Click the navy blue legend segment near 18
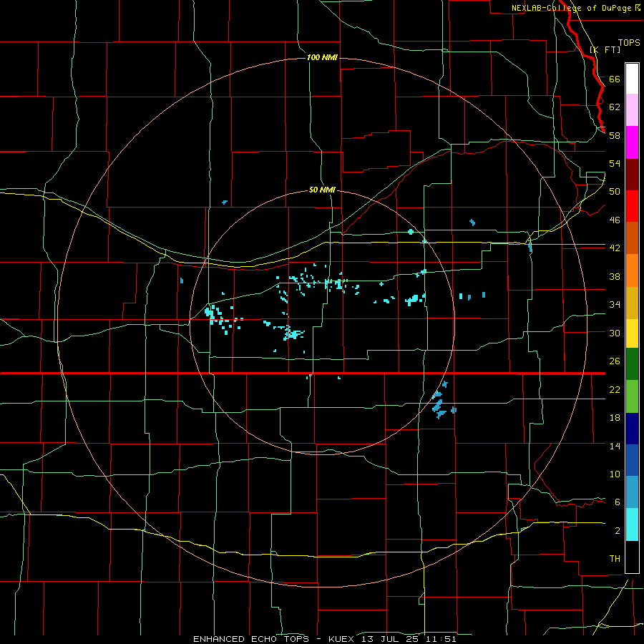The height and width of the screenshot is (644, 644). point(632,429)
